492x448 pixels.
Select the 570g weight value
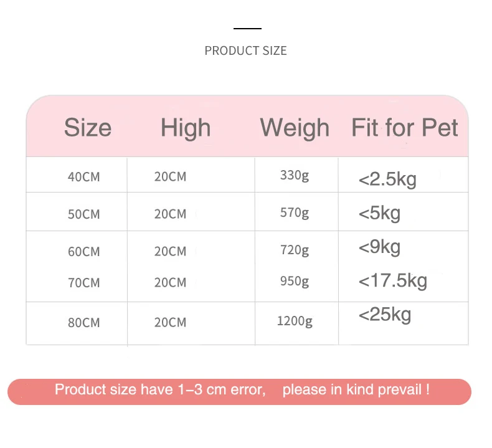coord(295,213)
